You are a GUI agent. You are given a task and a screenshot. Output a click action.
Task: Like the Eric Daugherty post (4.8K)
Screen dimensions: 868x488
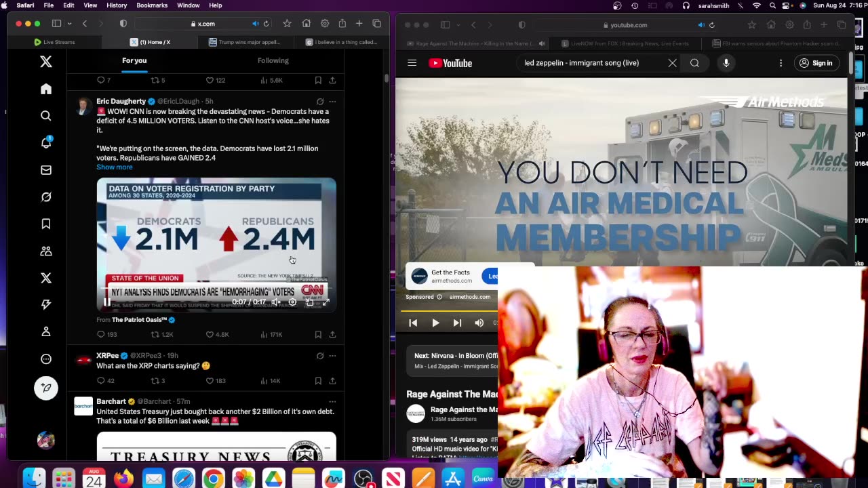[217, 334]
